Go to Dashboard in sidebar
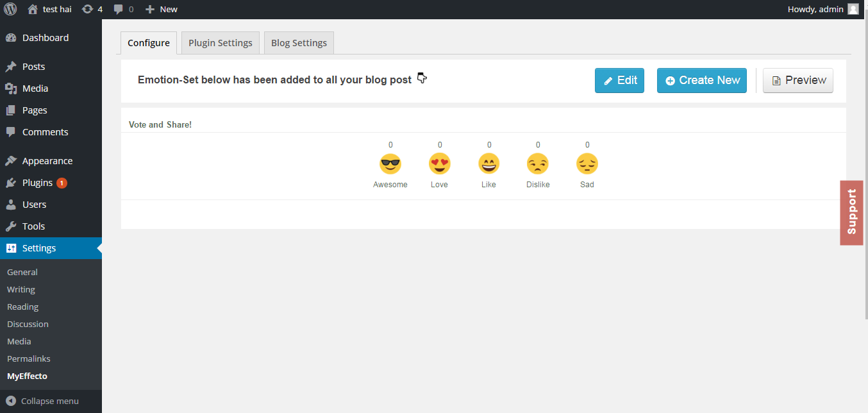The image size is (868, 413). (x=51, y=38)
